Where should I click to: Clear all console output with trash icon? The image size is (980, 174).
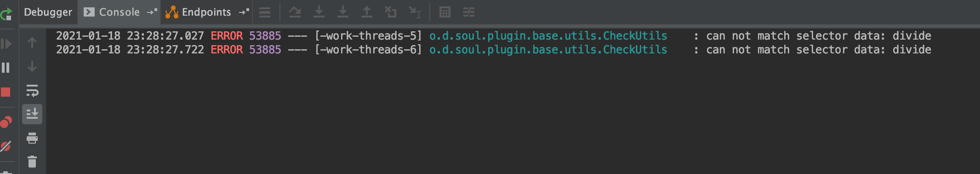click(x=32, y=162)
